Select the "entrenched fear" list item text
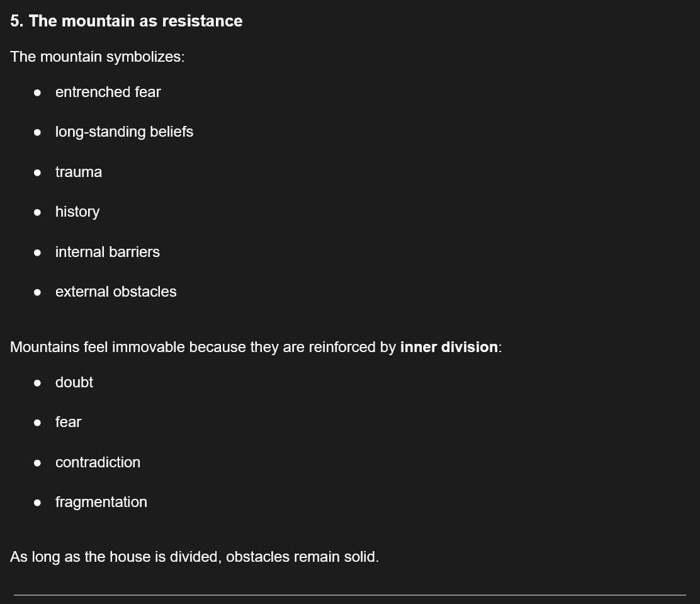Image resolution: width=700 pixels, height=604 pixels. click(108, 92)
